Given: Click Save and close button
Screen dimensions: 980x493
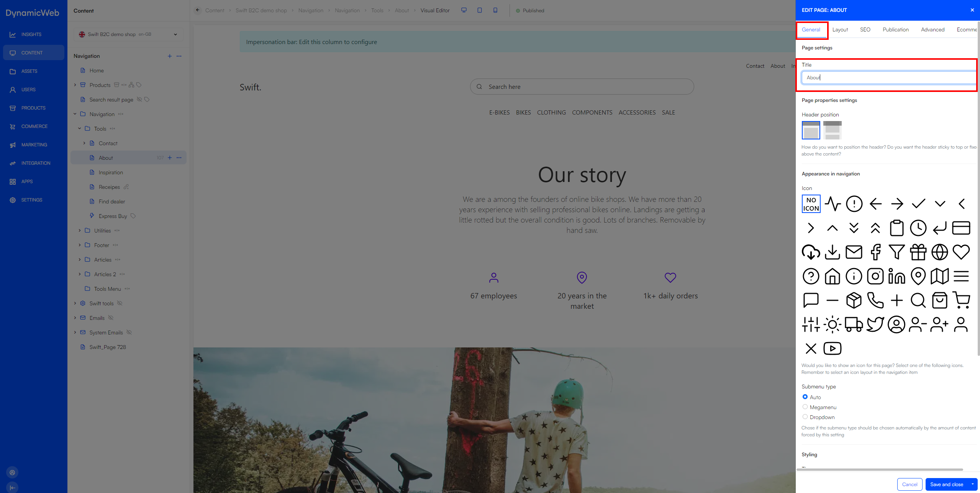Looking at the screenshot, I should click(x=946, y=484).
